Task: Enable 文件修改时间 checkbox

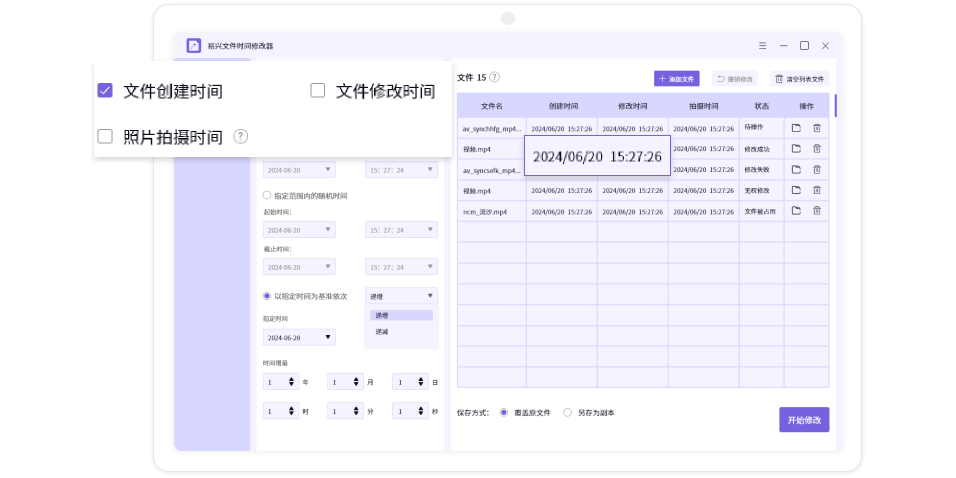Action: coord(318,91)
